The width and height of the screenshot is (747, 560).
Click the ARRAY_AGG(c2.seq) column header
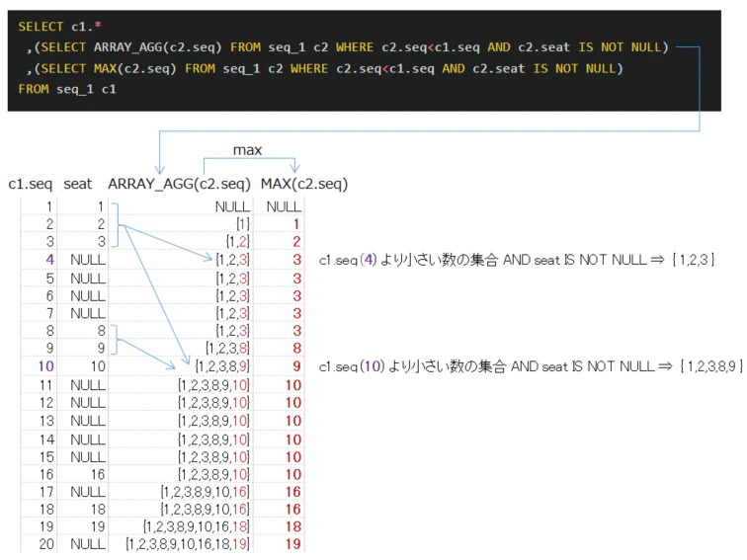[x=179, y=184]
